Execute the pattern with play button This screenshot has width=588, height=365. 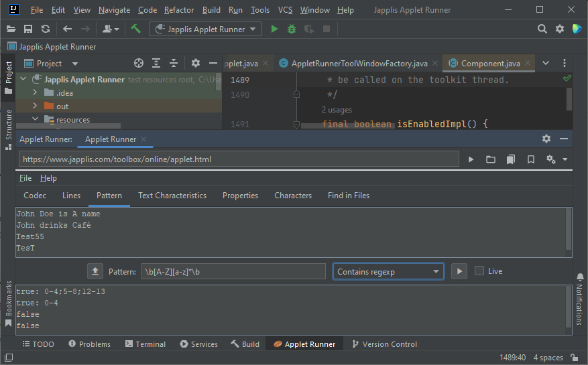tap(459, 271)
